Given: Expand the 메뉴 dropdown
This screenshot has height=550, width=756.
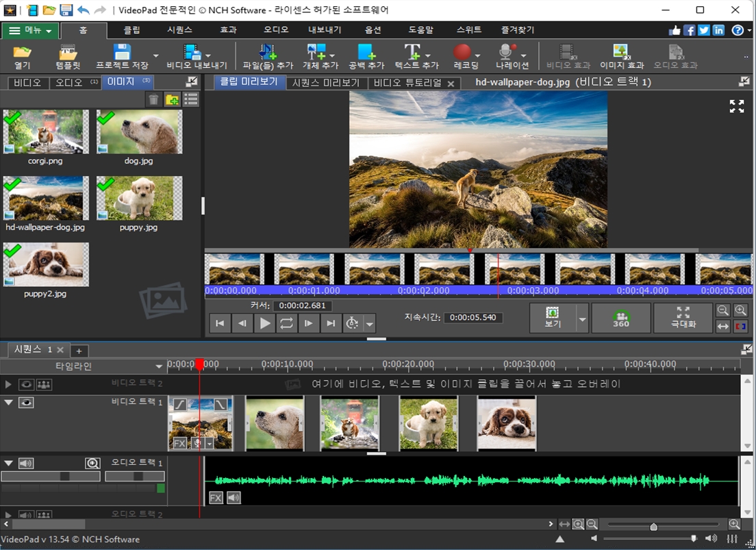Looking at the screenshot, I should pyautogui.click(x=31, y=30).
